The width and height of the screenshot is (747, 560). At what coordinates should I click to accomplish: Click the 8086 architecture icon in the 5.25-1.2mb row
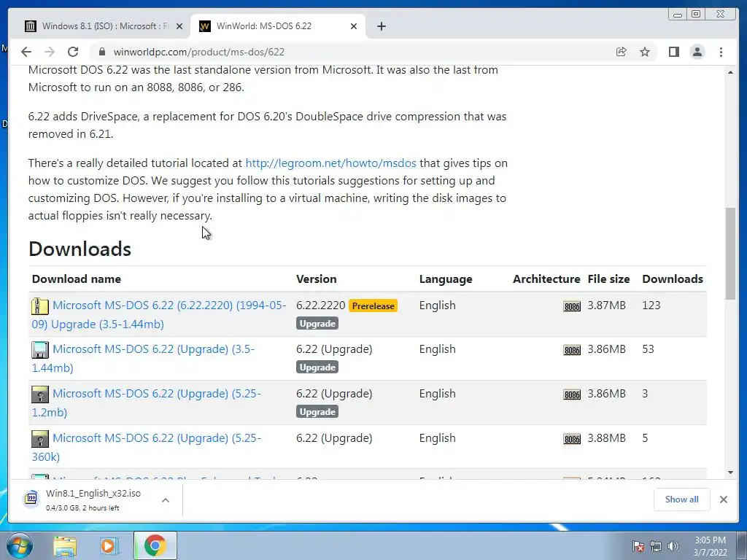572,394
